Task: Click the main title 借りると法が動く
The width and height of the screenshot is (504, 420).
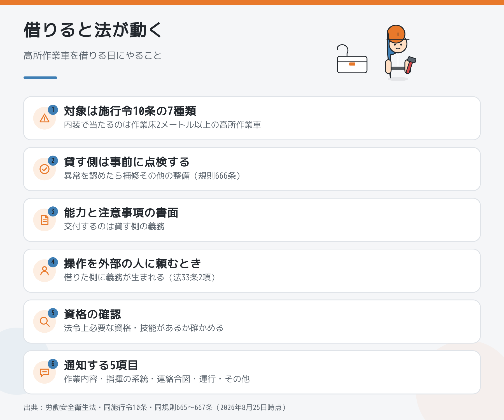Action: tap(93, 30)
